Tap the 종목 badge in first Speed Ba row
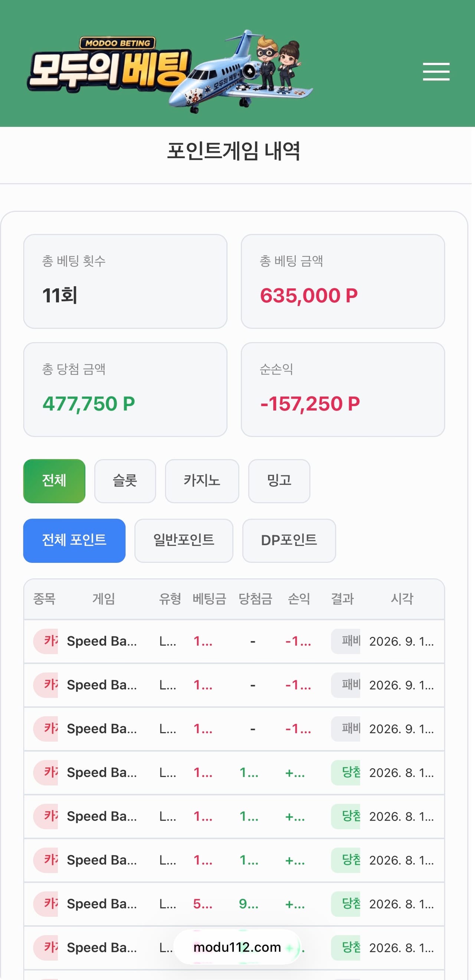 [46, 641]
